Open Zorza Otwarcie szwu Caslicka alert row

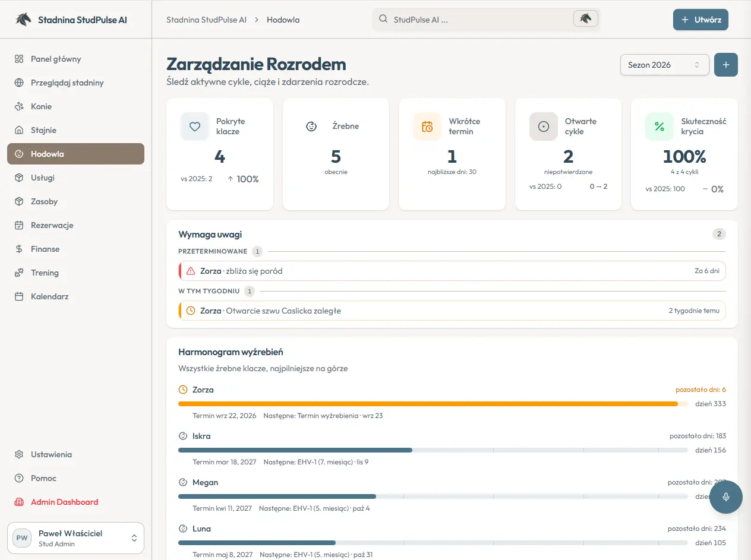(452, 311)
